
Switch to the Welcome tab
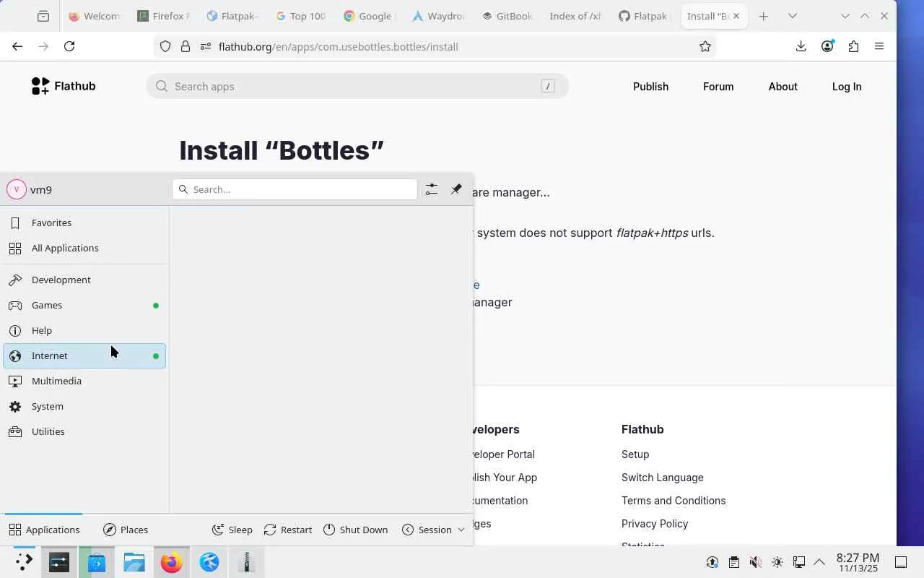(x=95, y=16)
